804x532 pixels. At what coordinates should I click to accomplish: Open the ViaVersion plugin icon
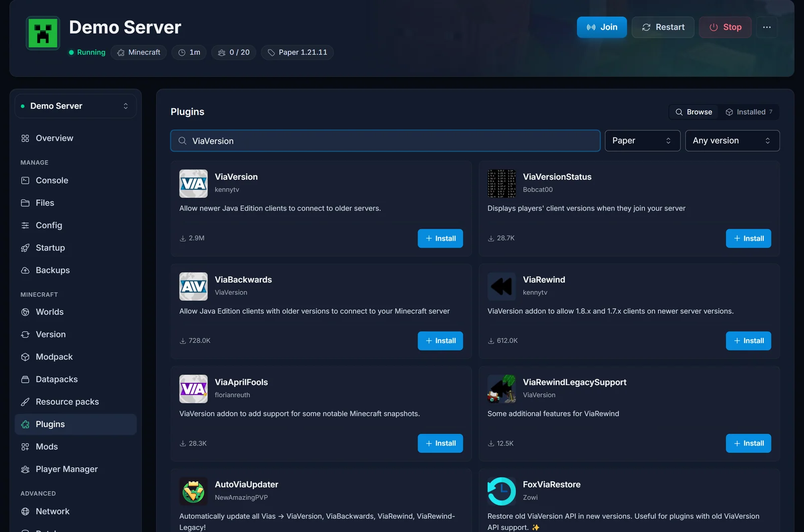[193, 183]
